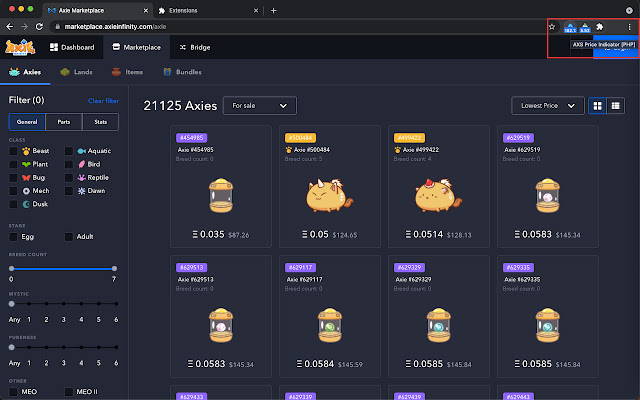The height and width of the screenshot is (400, 640).
Task: Toggle the Reptile class checkbox
Action: coord(69,178)
